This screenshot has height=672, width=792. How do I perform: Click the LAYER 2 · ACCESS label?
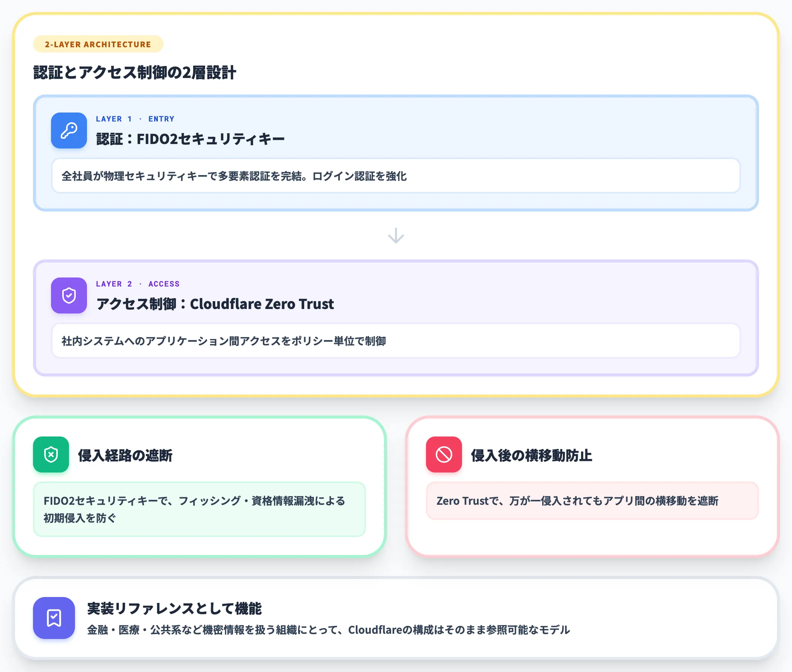click(x=138, y=284)
